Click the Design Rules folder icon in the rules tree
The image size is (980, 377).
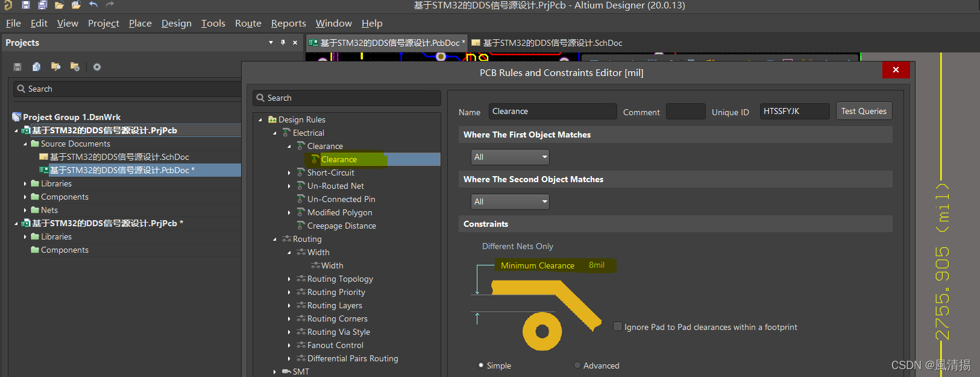click(272, 119)
